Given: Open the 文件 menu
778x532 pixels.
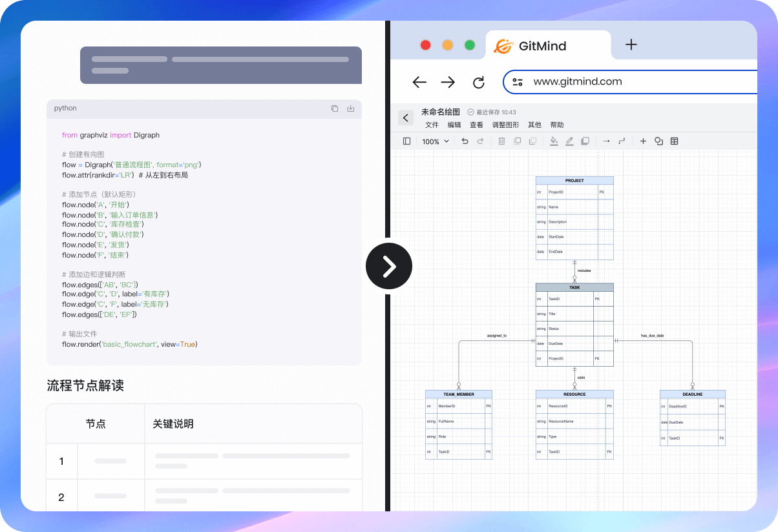Looking at the screenshot, I should [432, 125].
